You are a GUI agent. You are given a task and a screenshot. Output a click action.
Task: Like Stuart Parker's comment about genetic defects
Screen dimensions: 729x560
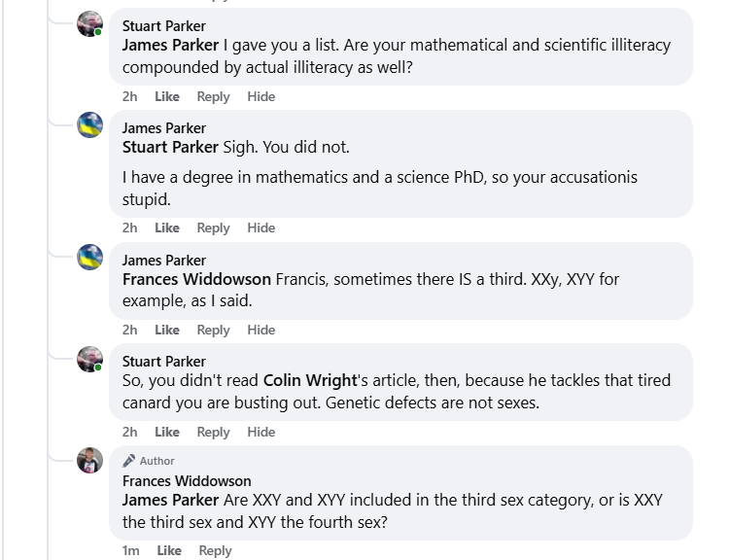[167, 432]
